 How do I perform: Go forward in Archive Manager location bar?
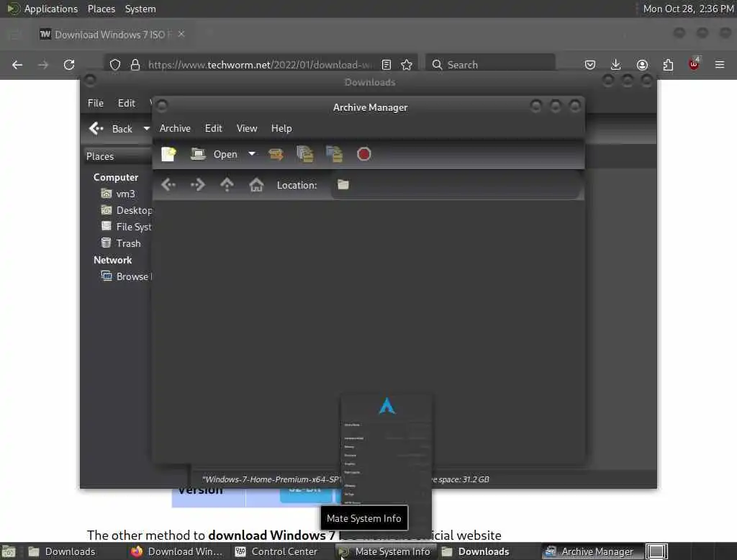click(x=198, y=185)
